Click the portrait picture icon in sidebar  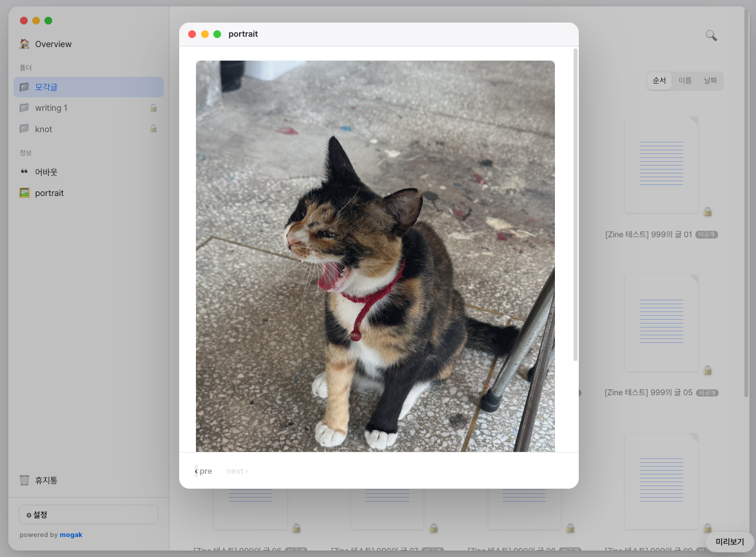pyautogui.click(x=24, y=193)
